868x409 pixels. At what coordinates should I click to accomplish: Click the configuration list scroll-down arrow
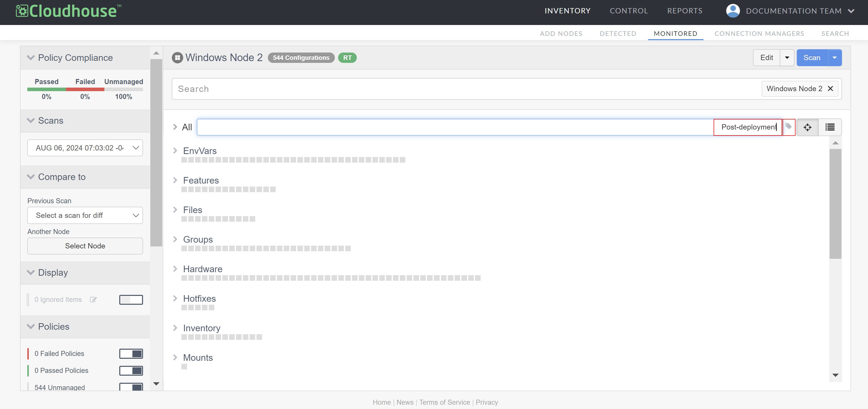click(x=835, y=375)
